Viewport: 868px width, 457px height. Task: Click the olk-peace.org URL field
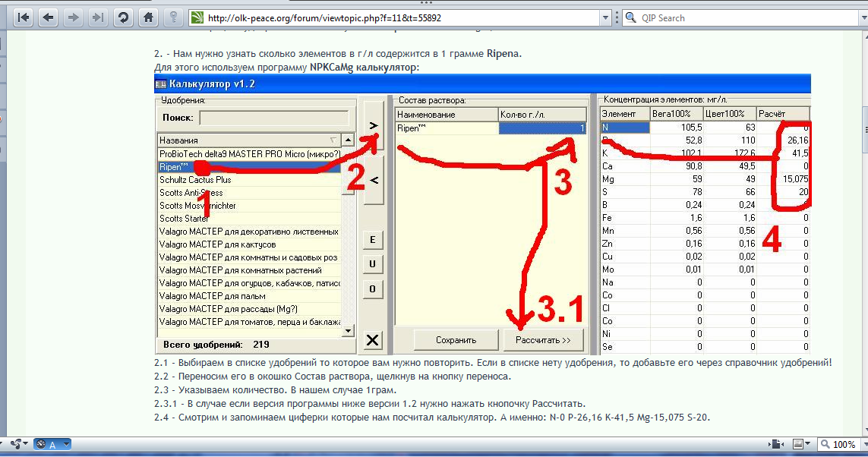(x=401, y=17)
